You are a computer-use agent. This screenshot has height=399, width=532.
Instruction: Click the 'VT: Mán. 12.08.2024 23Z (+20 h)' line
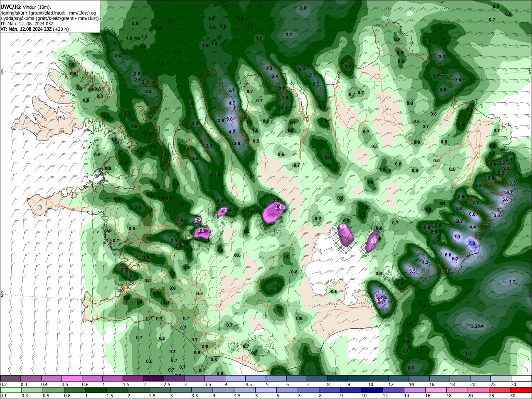(34, 29)
